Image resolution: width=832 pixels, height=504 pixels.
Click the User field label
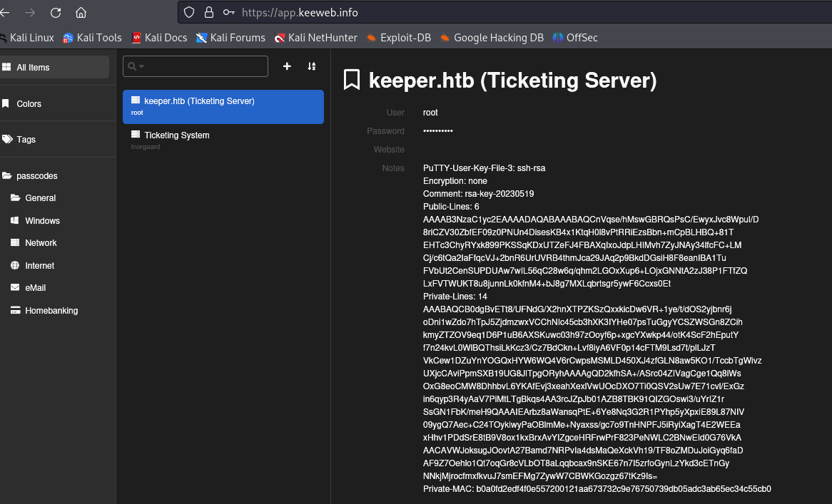(395, 113)
